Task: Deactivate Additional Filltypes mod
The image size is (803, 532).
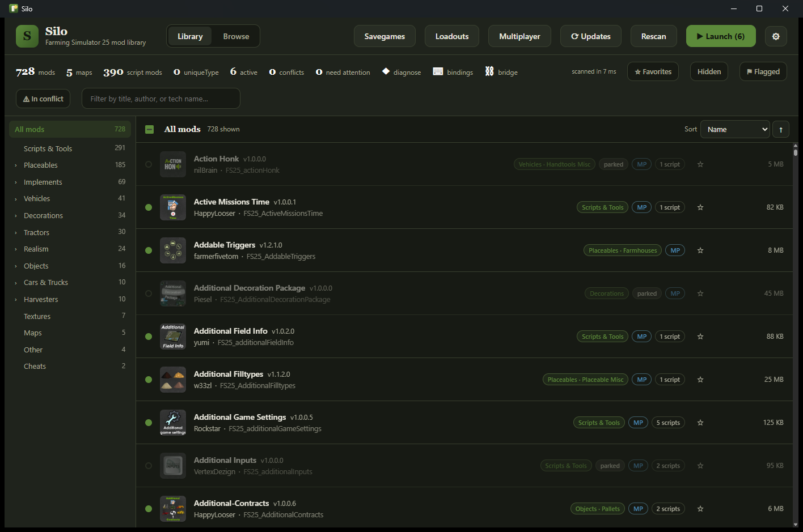Action: (149, 380)
